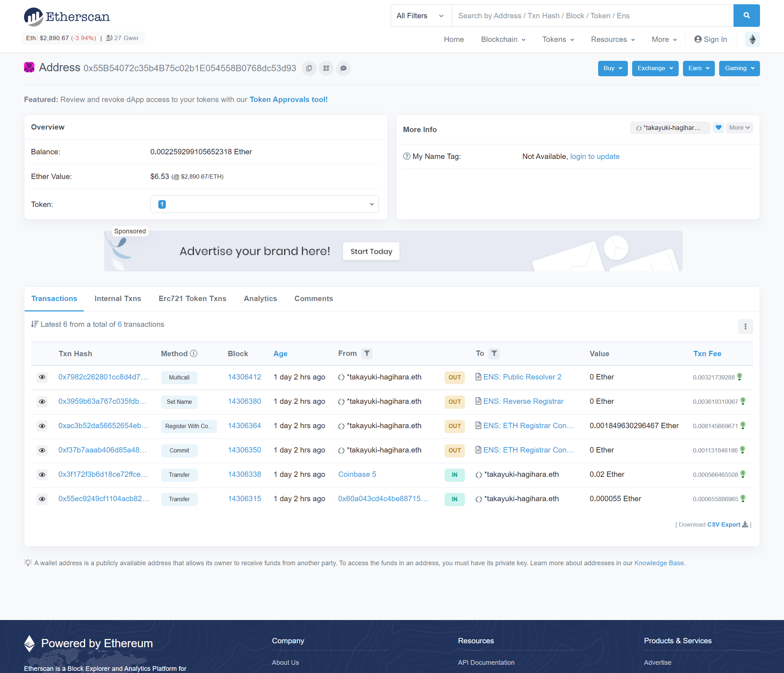Open the address chat bubble icon
784x673 pixels.
click(x=343, y=68)
